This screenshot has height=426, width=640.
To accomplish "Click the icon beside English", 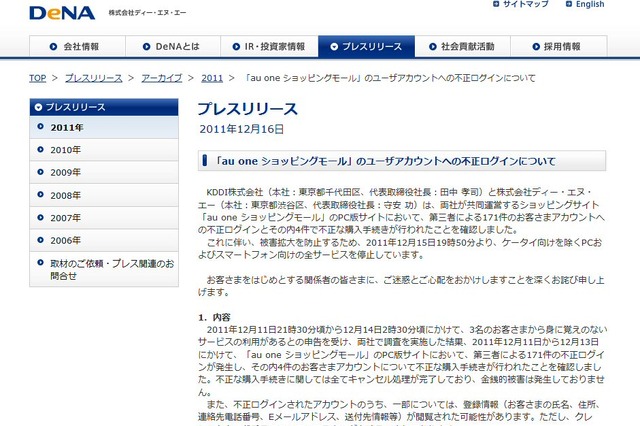I will tap(569, 4).
